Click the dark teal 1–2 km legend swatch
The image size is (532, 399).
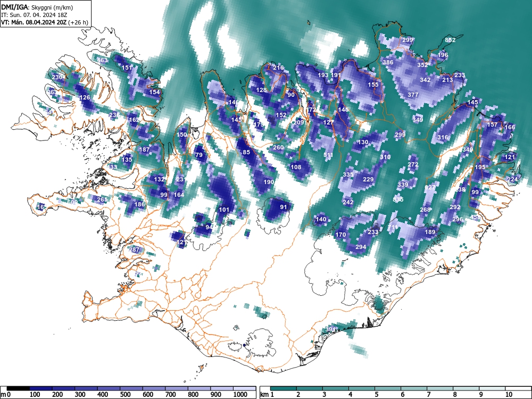284,388
